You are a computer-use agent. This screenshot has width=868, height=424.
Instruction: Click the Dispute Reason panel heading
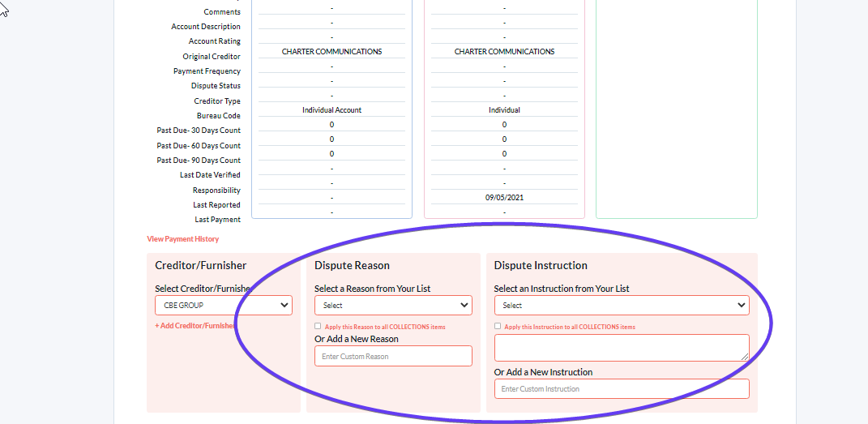point(352,265)
